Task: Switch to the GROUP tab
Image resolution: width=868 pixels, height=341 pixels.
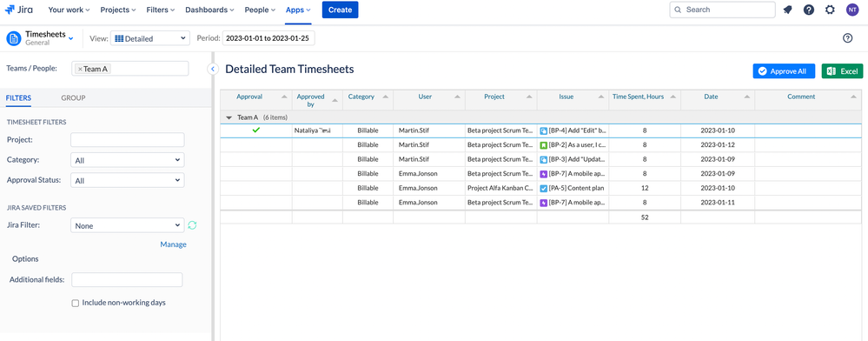Action: 73,98
